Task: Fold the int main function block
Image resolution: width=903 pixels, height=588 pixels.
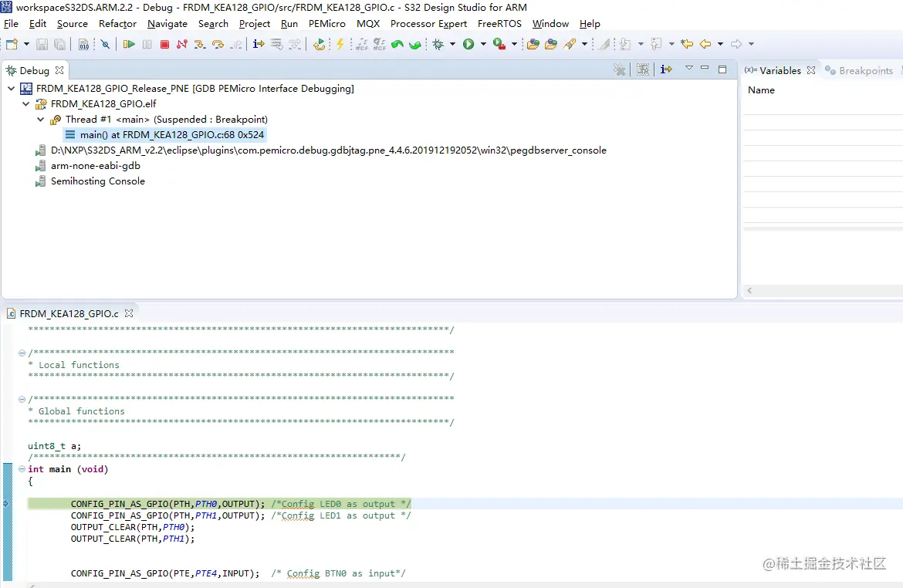Action: (x=22, y=469)
